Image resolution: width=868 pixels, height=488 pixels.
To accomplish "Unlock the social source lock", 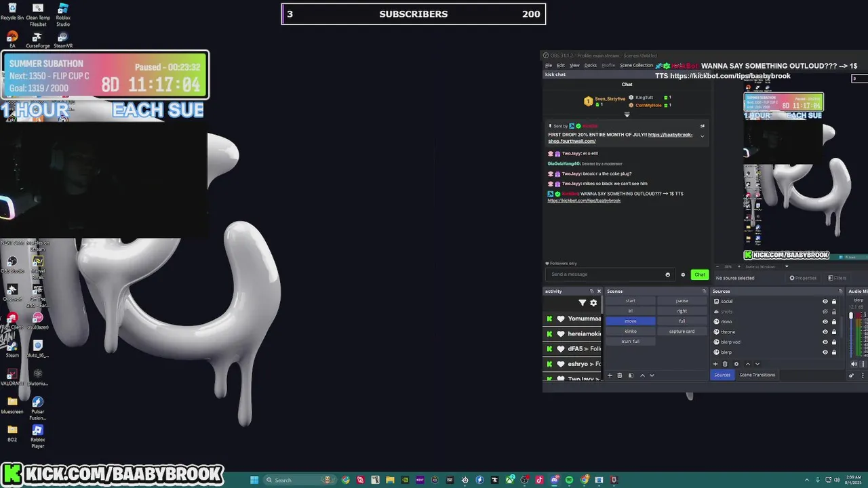I will point(834,301).
